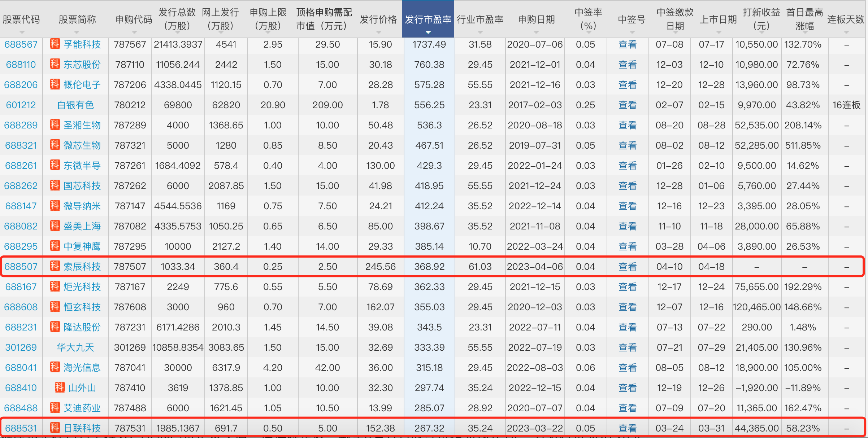Click the 科 badge icon beside 恒玄科技
This screenshot has width=868, height=438.
click(55, 307)
